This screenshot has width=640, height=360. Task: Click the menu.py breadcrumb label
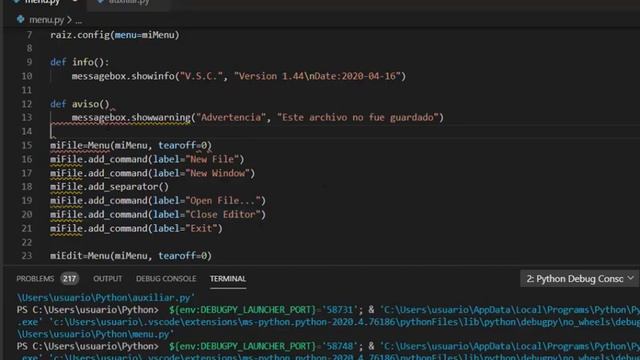(46, 20)
